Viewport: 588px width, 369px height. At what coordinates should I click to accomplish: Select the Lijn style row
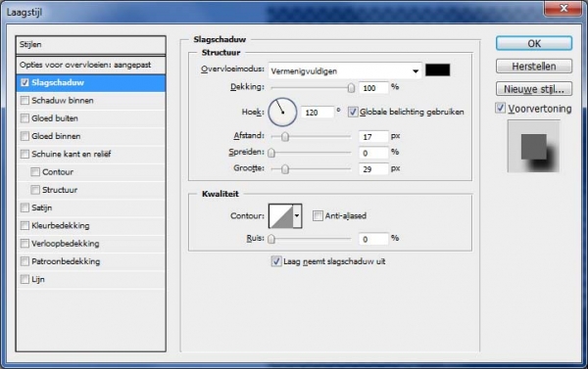[91, 279]
